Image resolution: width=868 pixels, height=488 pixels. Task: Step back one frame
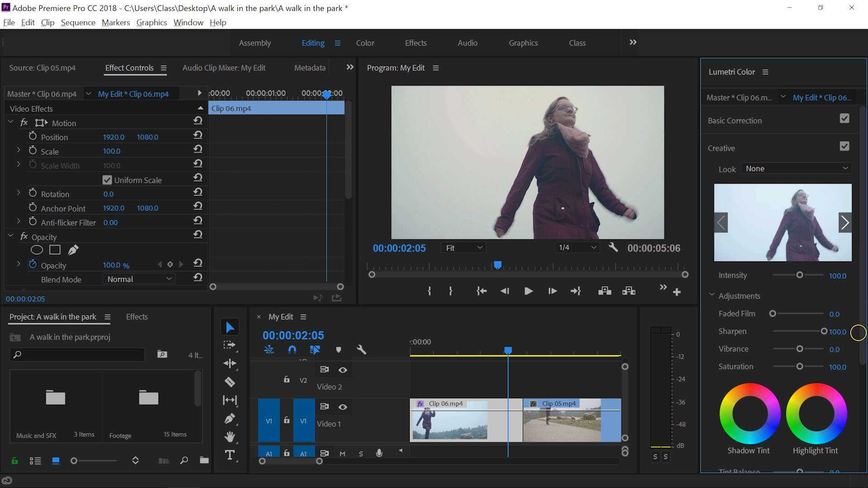505,291
